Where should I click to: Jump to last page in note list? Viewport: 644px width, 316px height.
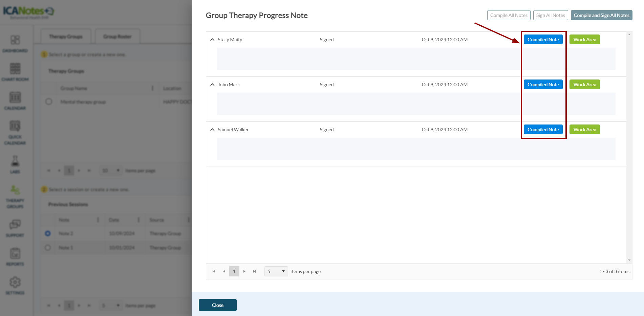(x=255, y=271)
